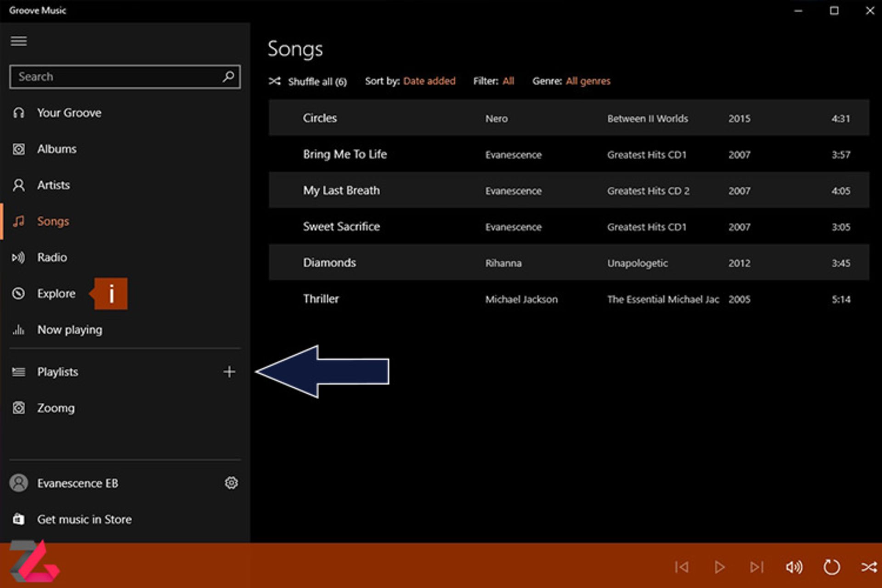This screenshot has width=882, height=588.
Task: Open the Now playing view
Action: point(70,330)
